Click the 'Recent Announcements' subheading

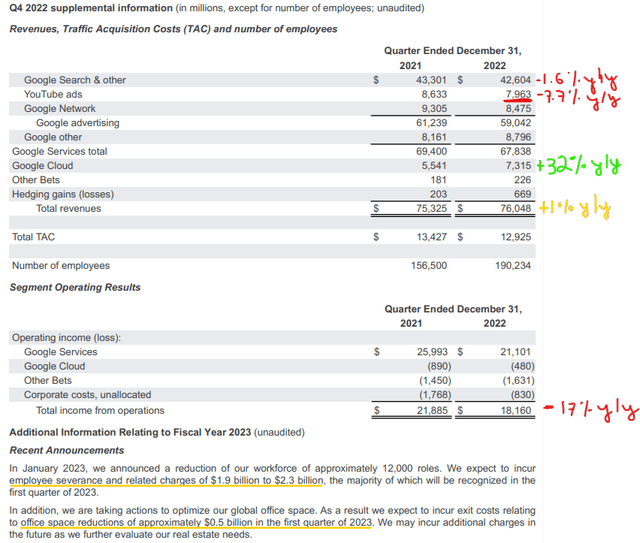67,450
